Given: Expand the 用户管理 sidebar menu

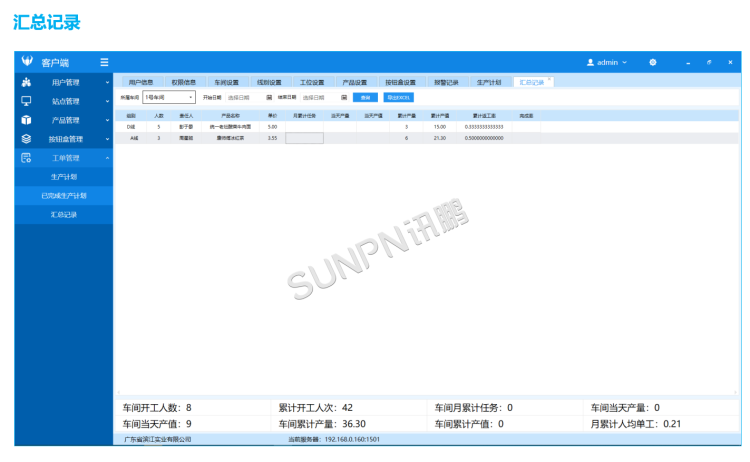Looking at the screenshot, I should tap(107, 82).
